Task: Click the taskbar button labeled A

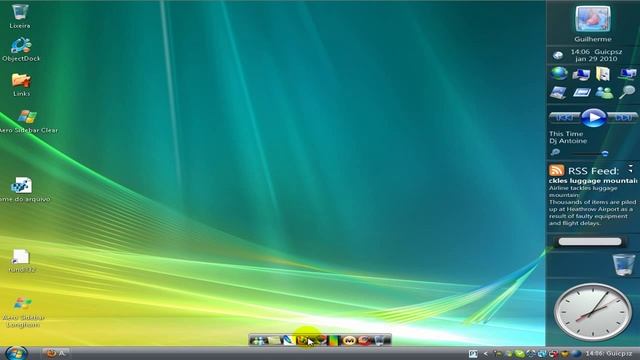Action: click(56, 353)
